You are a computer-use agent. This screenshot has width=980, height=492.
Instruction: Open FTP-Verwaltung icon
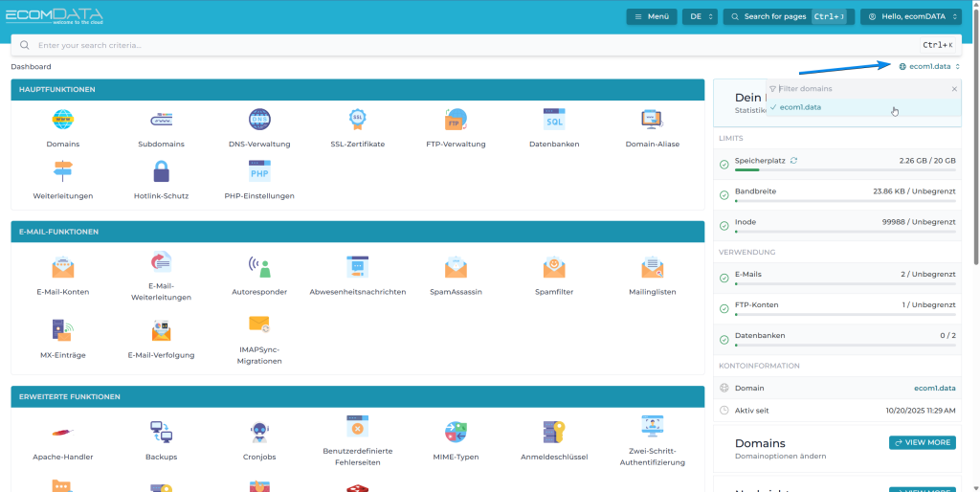click(x=456, y=121)
